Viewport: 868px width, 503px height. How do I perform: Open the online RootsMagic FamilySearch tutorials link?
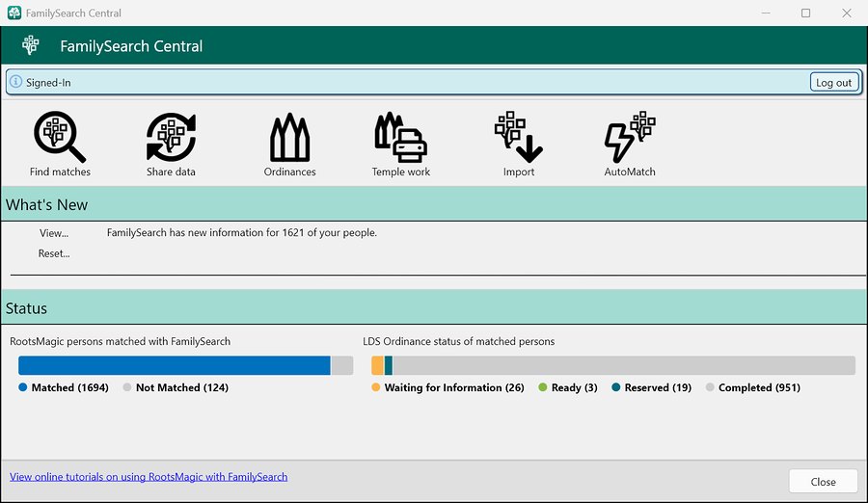149,476
